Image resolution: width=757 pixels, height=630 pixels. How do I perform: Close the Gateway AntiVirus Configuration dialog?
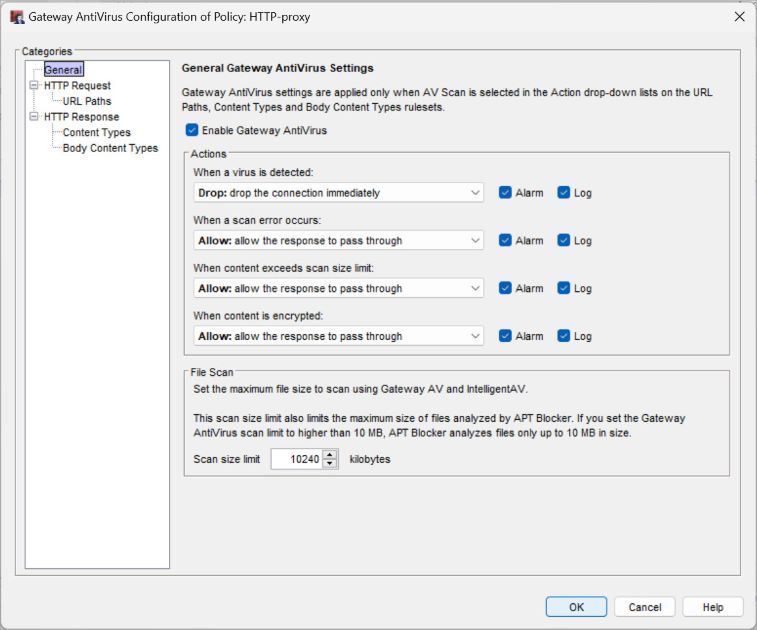(x=739, y=17)
